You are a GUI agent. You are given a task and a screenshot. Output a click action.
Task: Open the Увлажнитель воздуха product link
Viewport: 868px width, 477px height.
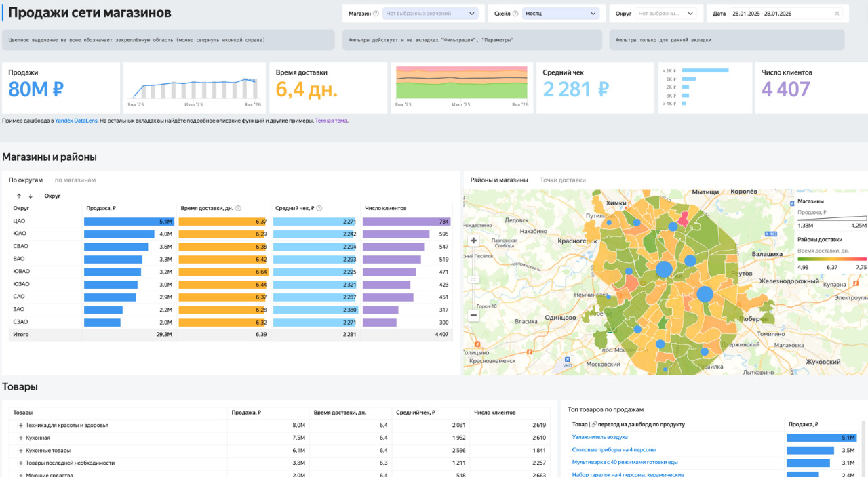click(599, 438)
